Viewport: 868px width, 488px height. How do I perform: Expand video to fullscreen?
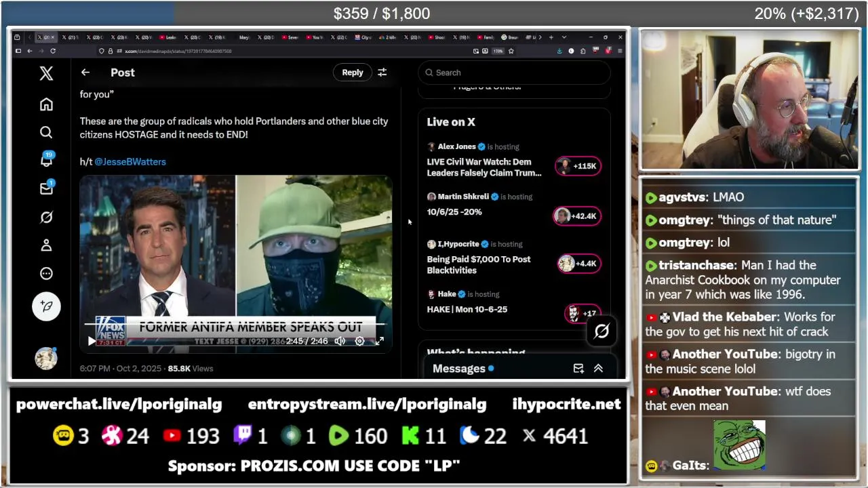[x=380, y=341]
